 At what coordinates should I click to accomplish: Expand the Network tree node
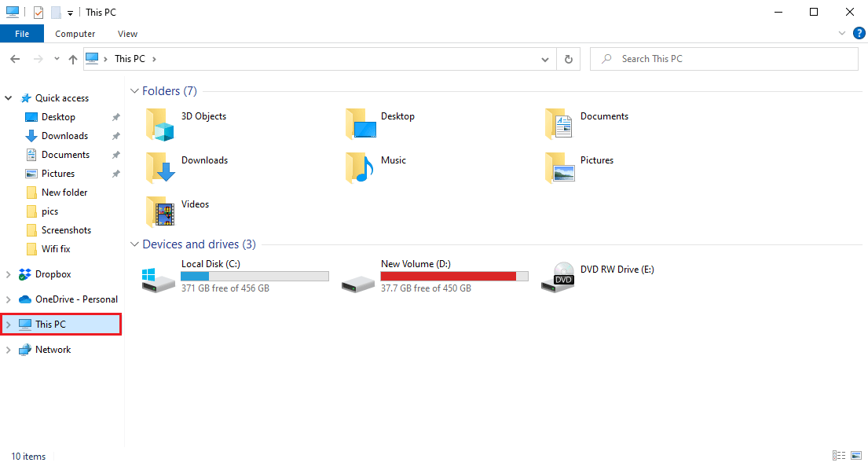pyautogui.click(x=9, y=350)
